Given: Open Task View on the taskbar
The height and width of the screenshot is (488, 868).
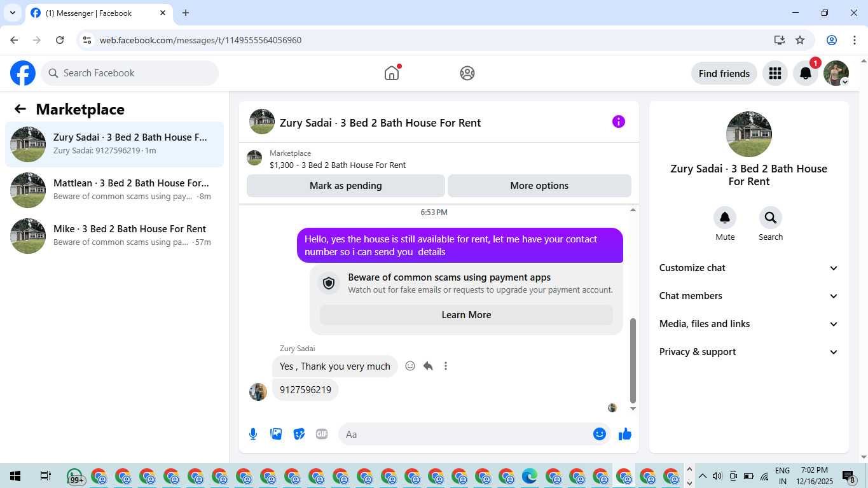Looking at the screenshot, I should pos(45,476).
